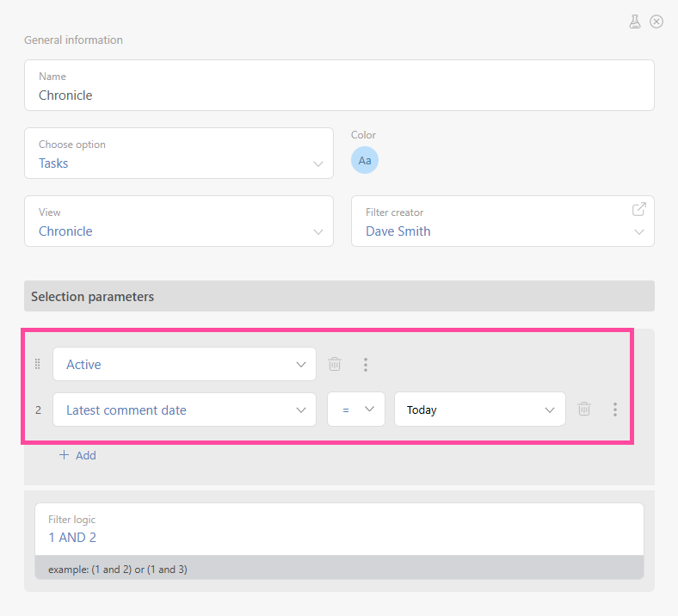Delete the Latest comment date row

584,410
